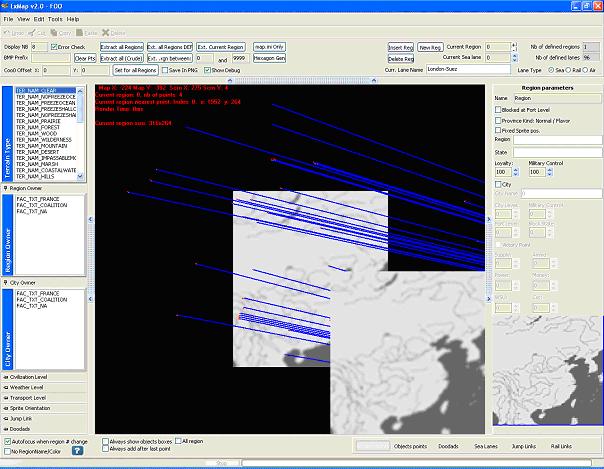Disable the Show Debug checkbox
The image size is (604, 469).
pyautogui.click(x=207, y=70)
